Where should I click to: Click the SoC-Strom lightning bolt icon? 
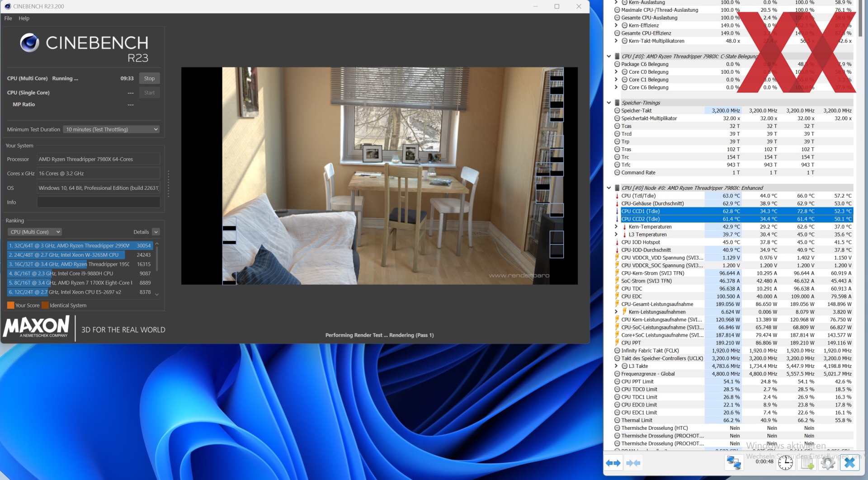pyautogui.click(x=617, y=281)
